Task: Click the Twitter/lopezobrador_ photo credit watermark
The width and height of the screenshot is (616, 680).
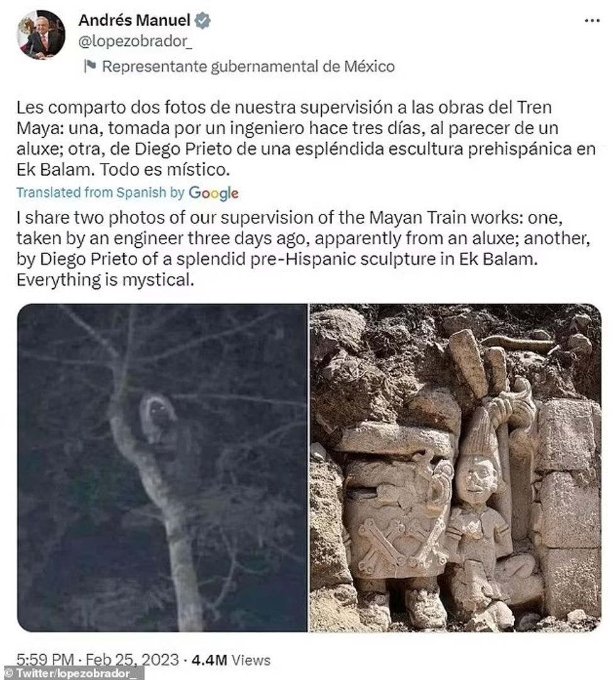Action: (72, 674)
